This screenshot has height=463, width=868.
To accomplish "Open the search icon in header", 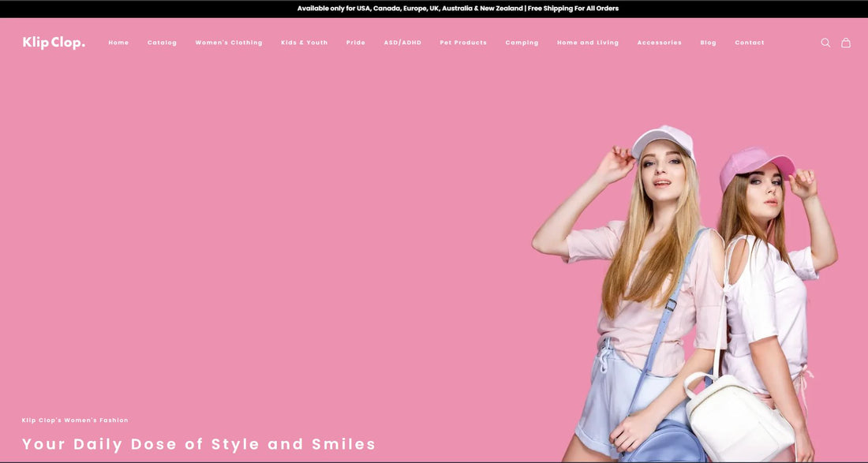I will coord(825,43).
